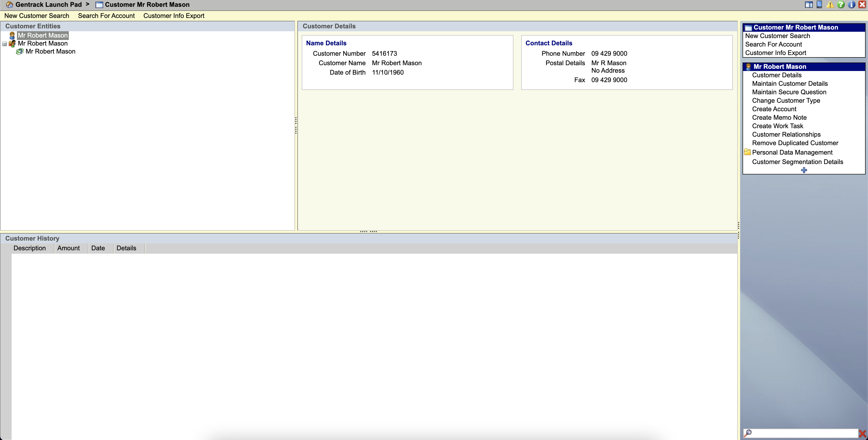Open the Create Memo Note link
Viewport: 868px width, 440px height.
point(779,118)
